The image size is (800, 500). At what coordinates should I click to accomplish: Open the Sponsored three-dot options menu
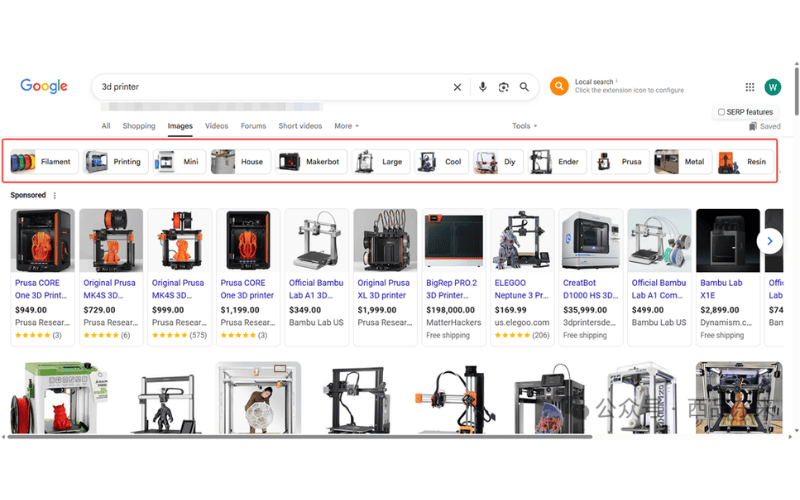[x=55, y=195]
